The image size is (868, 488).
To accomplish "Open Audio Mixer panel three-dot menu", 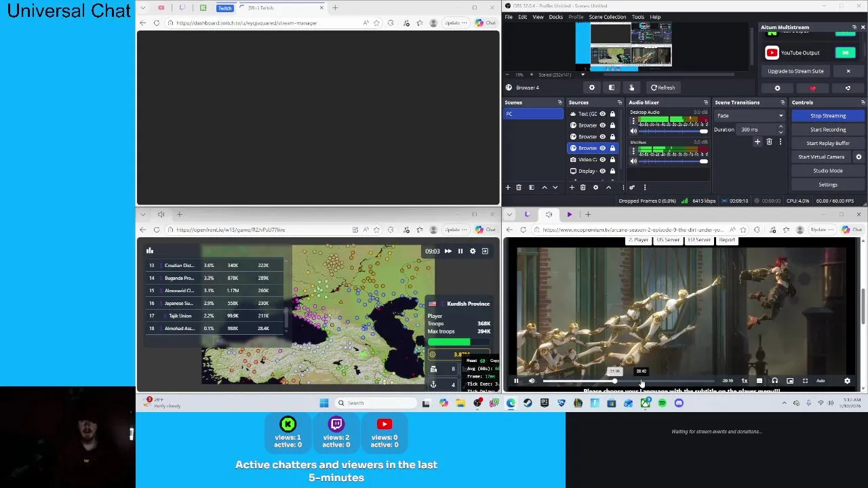I will tap(645, 188).
